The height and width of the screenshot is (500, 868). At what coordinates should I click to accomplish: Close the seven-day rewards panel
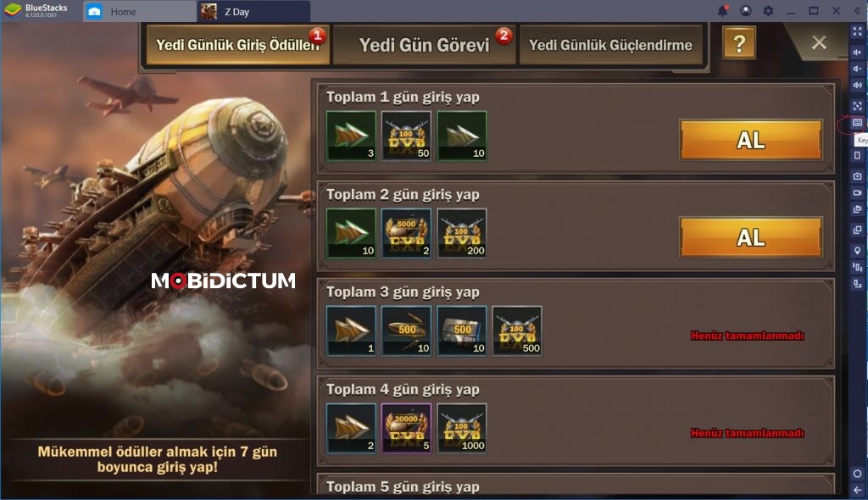pyautogui.click(x=819, y=42)
